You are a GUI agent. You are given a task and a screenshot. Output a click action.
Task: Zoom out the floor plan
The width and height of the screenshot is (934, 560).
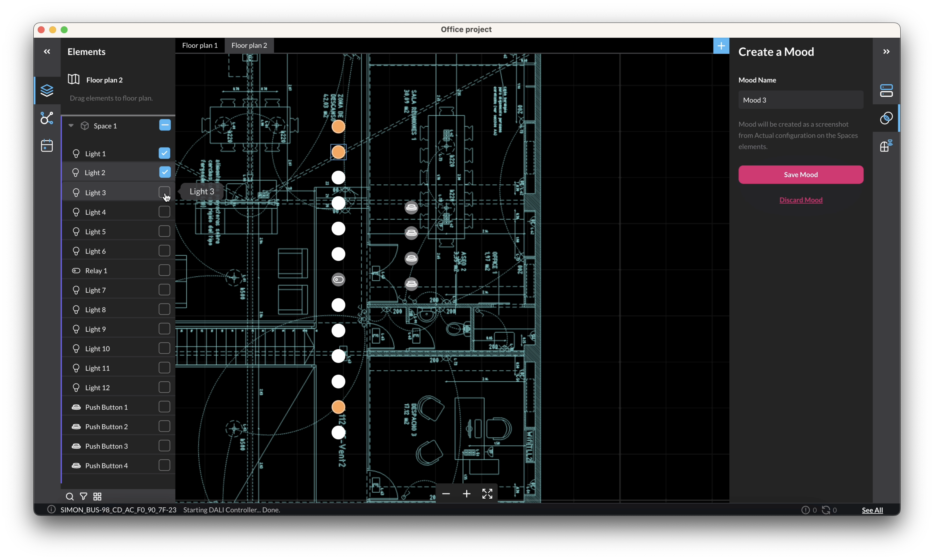click(446, 494)
